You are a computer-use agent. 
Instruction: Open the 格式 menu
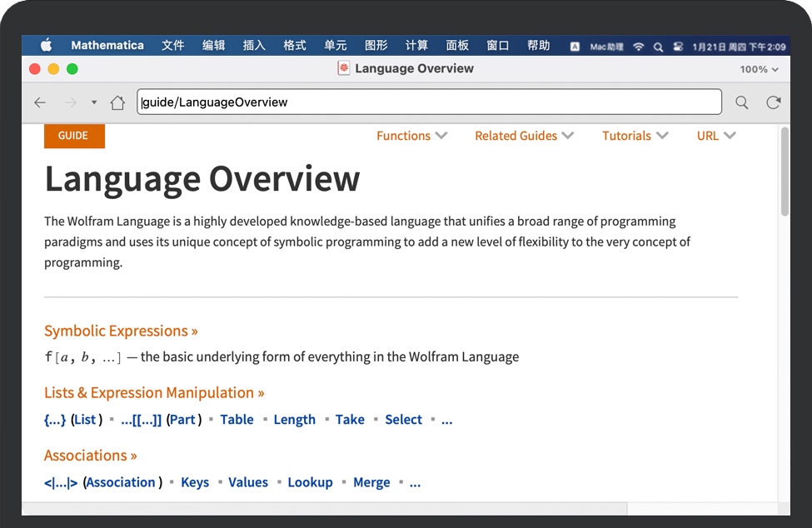pyautogui.click(x=295, y=46)
